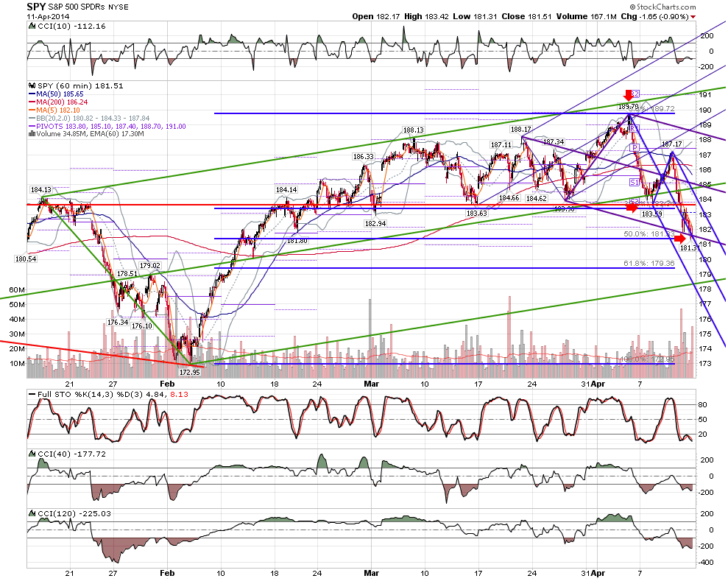Click the red right arrow near 181.31 low
The height and width of the screenshot is (584, 728).
(x=679, y=239)
